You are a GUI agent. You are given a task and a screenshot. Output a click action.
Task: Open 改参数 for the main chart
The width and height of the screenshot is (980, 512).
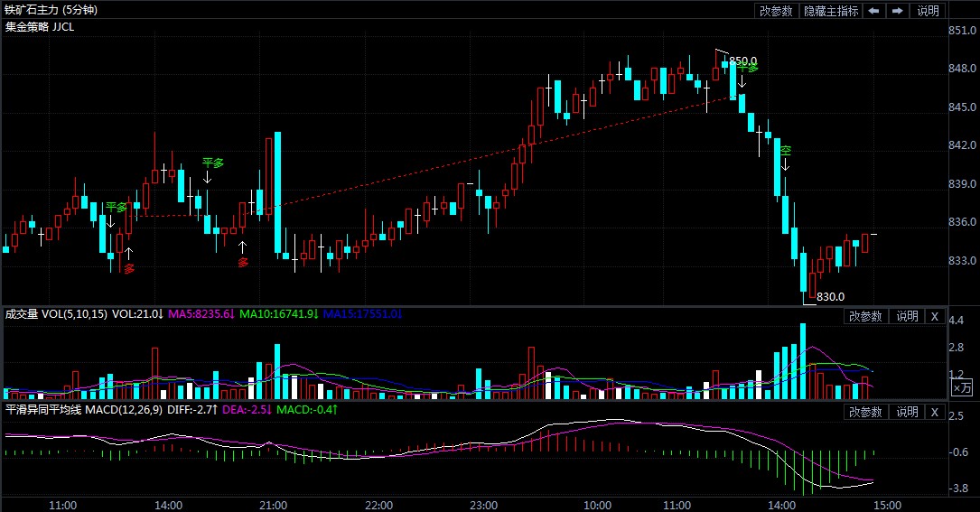click(x=776, y=11)
